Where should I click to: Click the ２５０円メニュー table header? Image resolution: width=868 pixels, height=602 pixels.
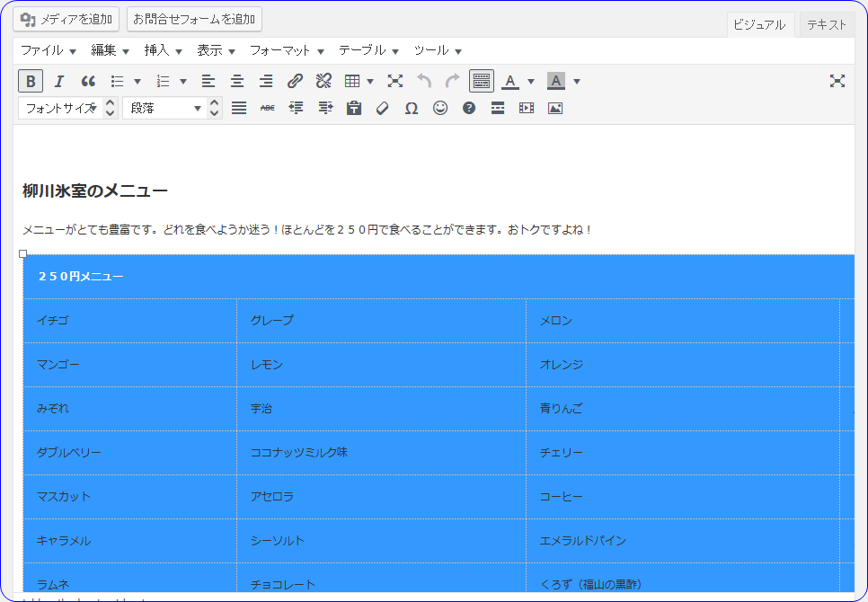[438, 277]
